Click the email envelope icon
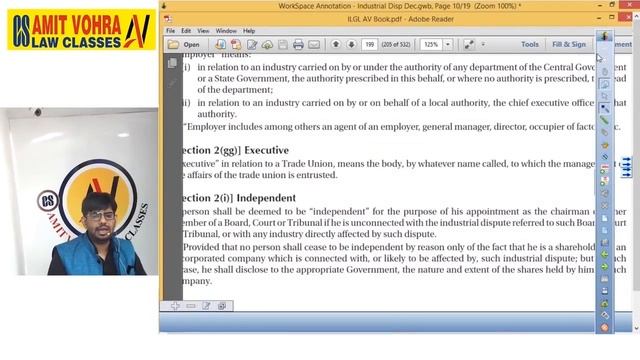The height and width of the screenshot is (360, 640). coord(314,44)
